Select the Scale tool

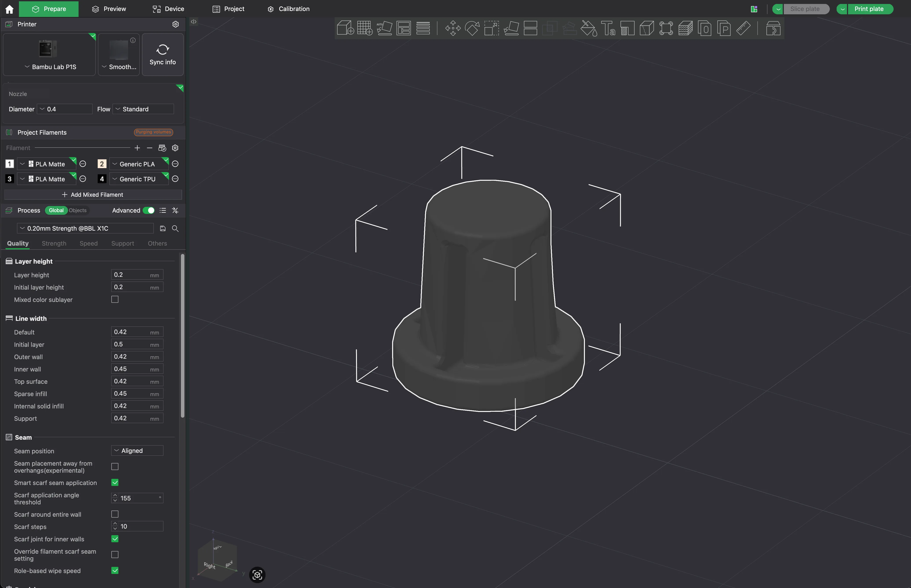pos(491,28)
